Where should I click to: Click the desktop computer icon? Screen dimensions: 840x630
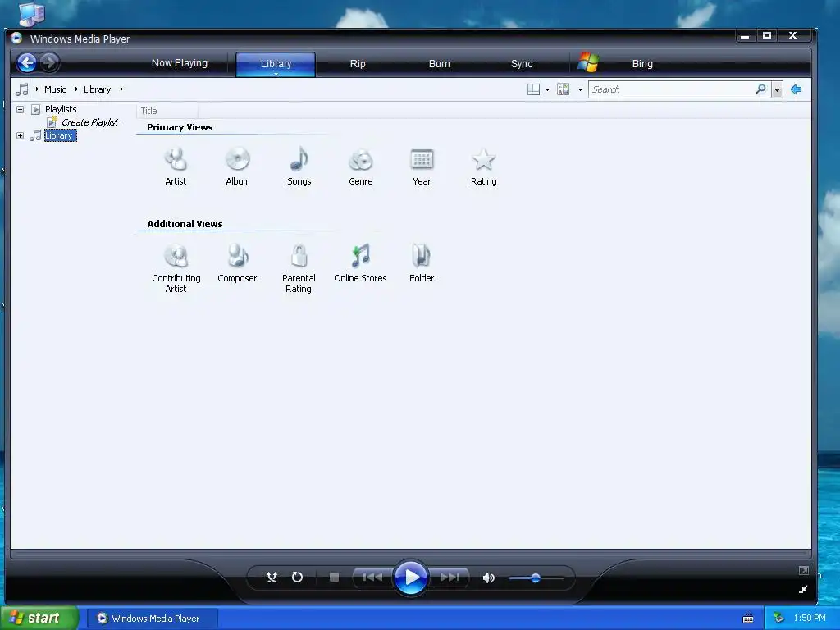click(30, 13)
